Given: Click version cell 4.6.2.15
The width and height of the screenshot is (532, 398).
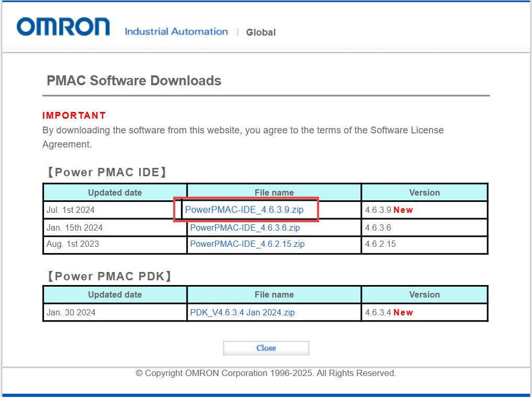Looking at the screenshot, I should click(x=424, y=244).
